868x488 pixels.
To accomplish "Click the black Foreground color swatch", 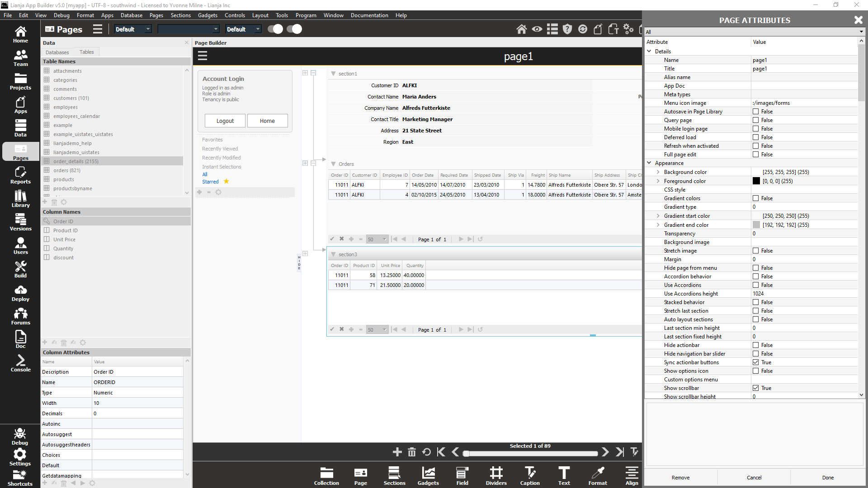I will (x=756, y=181).
